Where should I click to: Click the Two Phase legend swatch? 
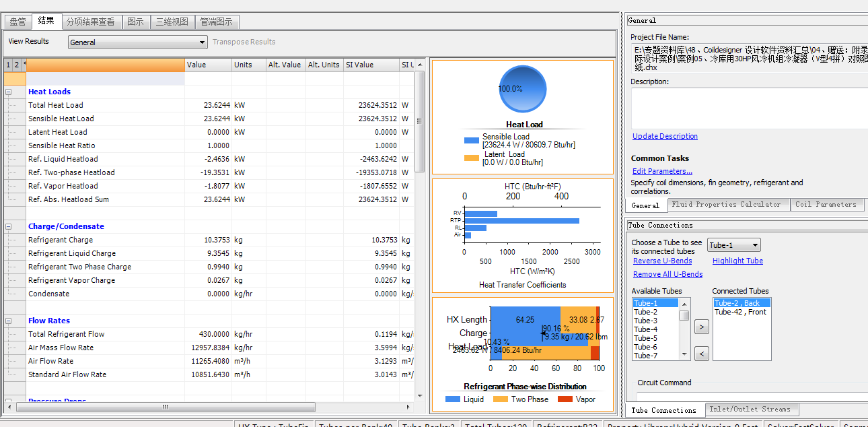pyautogui.click(x=500, y=399)
